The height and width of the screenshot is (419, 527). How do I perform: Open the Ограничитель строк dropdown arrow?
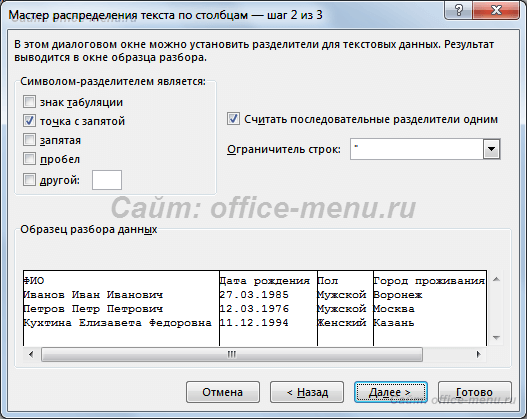(x=491, y=149)
